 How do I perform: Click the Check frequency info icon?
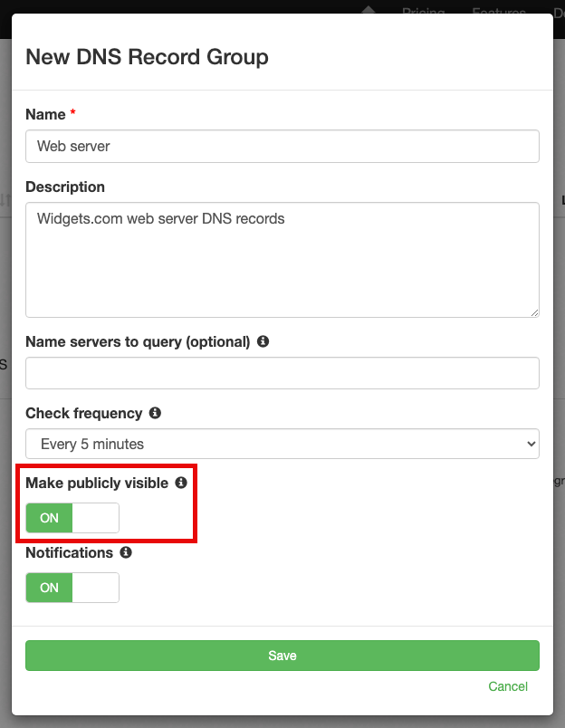(x=154, y=413)
